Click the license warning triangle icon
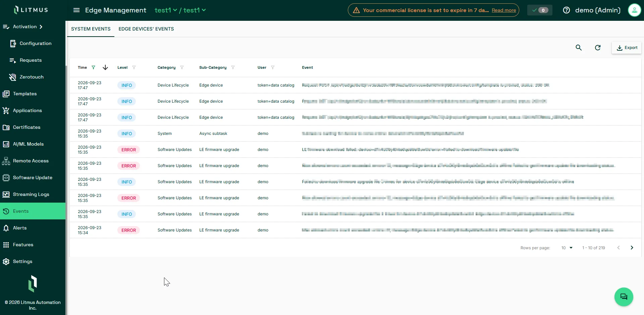644x315 pixels. 356,10
